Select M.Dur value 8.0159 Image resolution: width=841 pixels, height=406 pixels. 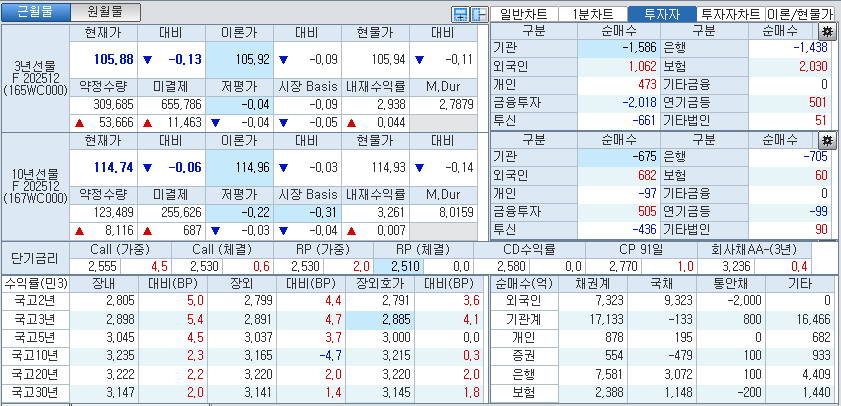443,212
